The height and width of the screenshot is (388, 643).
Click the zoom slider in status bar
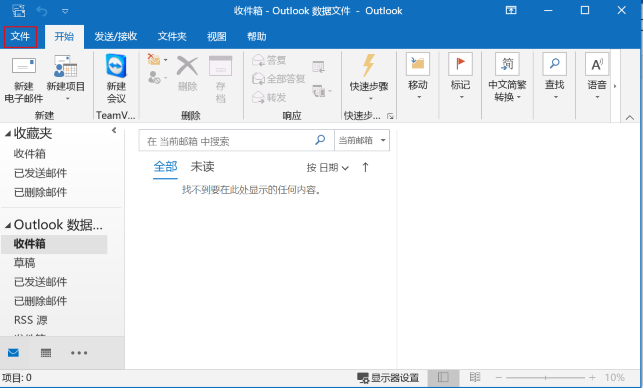(x=545, y=378)
